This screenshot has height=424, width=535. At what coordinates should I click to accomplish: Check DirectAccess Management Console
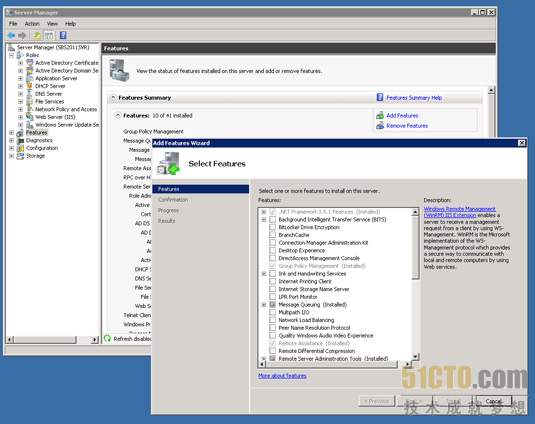click(272, 258)
